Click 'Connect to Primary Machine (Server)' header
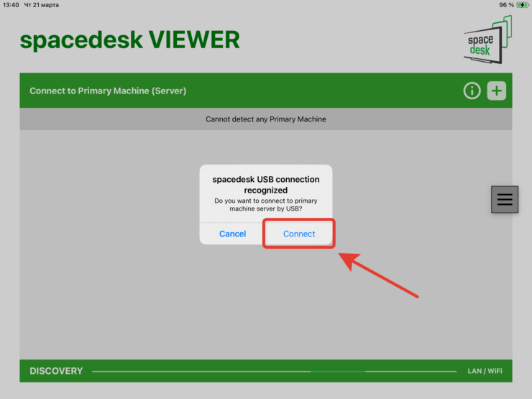This screenshot has width=532, height=399. (x=108, y=91)
